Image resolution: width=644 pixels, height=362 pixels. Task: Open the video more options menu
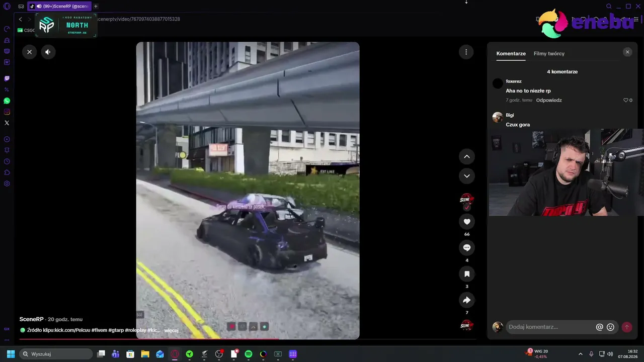pyautogui.click(x=466, y=52)
